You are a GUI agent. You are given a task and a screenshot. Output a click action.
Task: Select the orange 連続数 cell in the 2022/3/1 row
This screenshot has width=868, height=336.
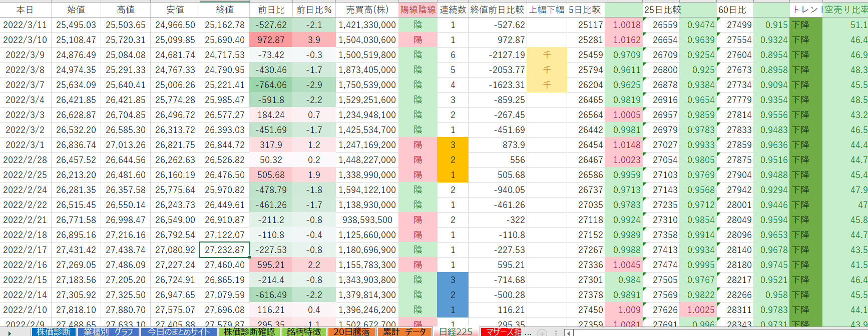pos(453,144)
